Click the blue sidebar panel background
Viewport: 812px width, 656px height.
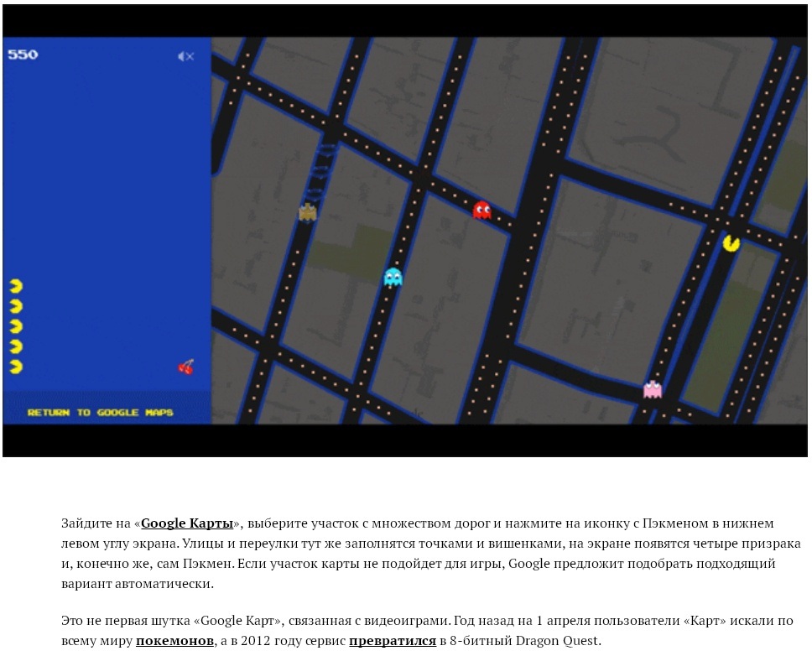click(x=101, y=168)
